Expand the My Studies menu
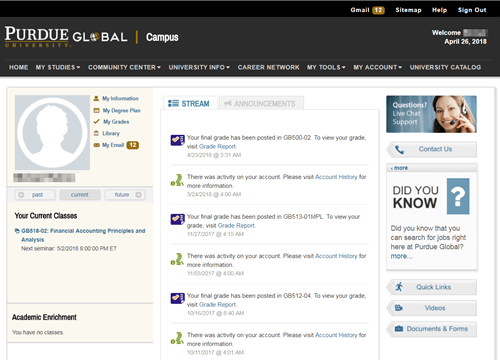 pyautogui.click(x=58, y=67)
